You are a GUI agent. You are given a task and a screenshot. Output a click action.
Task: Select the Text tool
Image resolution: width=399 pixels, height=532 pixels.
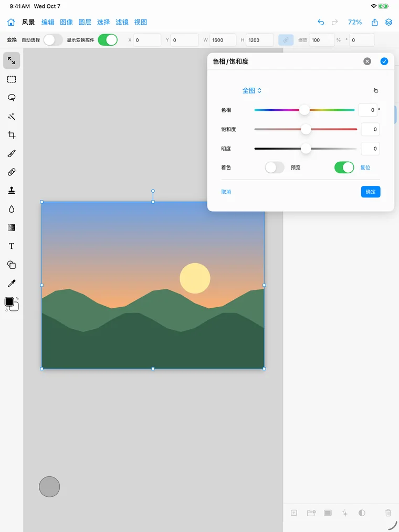[12, 246]
